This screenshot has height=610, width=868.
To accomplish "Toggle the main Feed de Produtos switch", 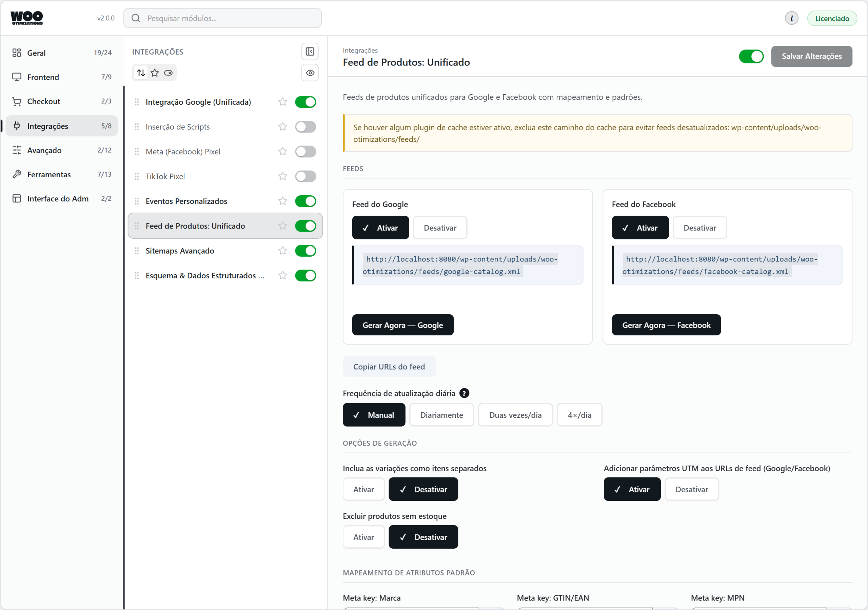I will click(x=751, y=56).
